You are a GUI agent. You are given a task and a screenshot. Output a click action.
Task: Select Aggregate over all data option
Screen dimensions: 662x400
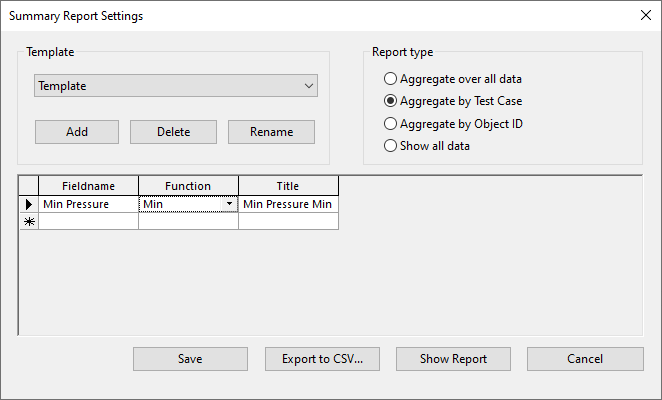click(390, 79)
